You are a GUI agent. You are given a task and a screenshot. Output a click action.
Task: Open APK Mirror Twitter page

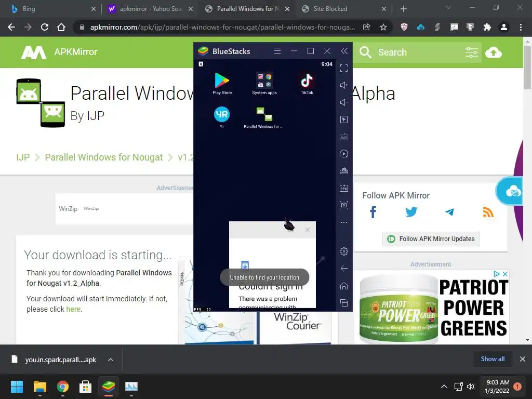[x=411, y=212]
